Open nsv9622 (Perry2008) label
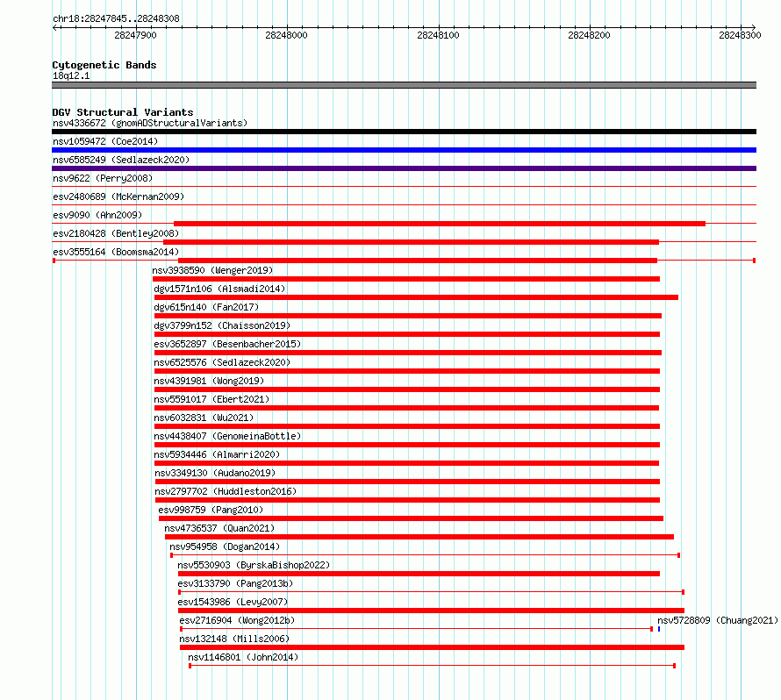Screen dimensions: 781x700 click(103, 178)
